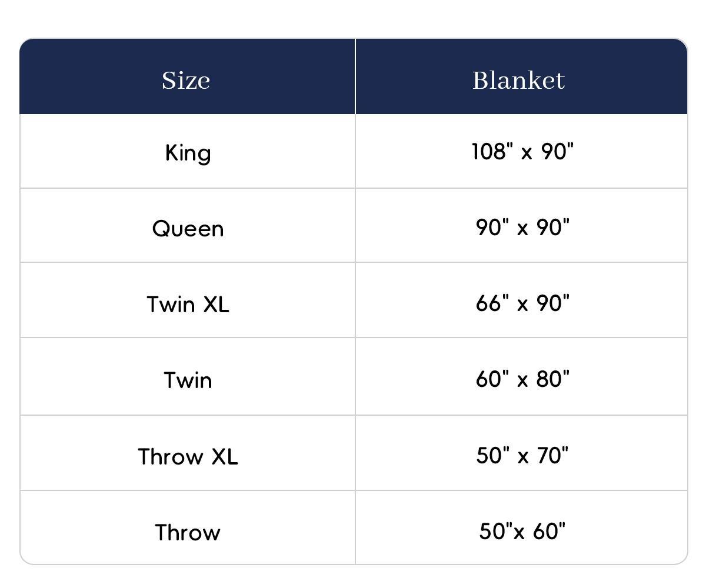Click the Size column header
Viewport: 706px width, 588px height.
point(186,80)
